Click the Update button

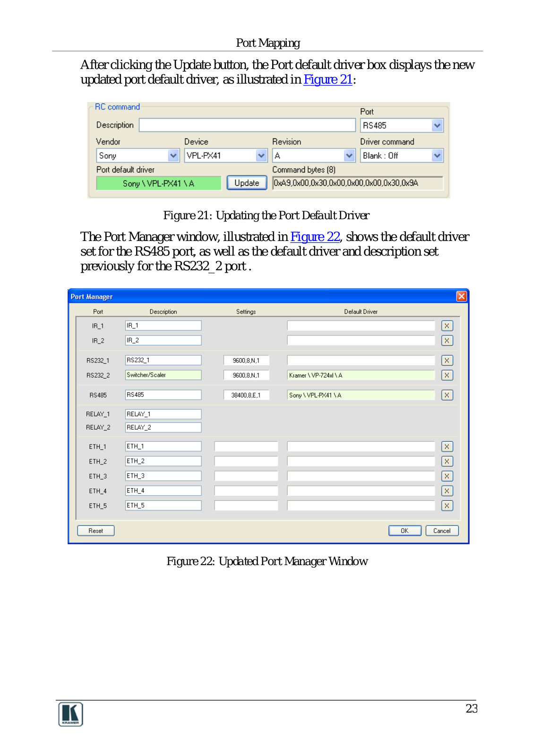coord(247,183)
